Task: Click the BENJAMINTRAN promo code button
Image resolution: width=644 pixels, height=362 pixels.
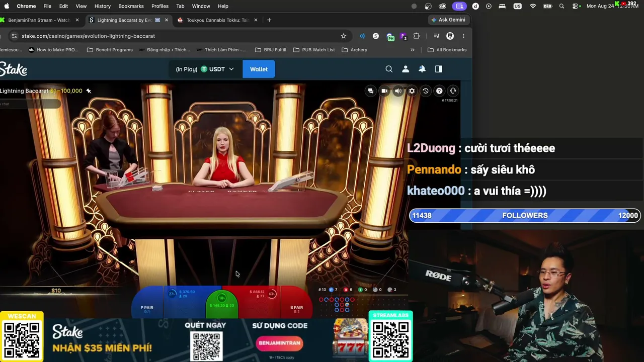Action: click(280, 343)
